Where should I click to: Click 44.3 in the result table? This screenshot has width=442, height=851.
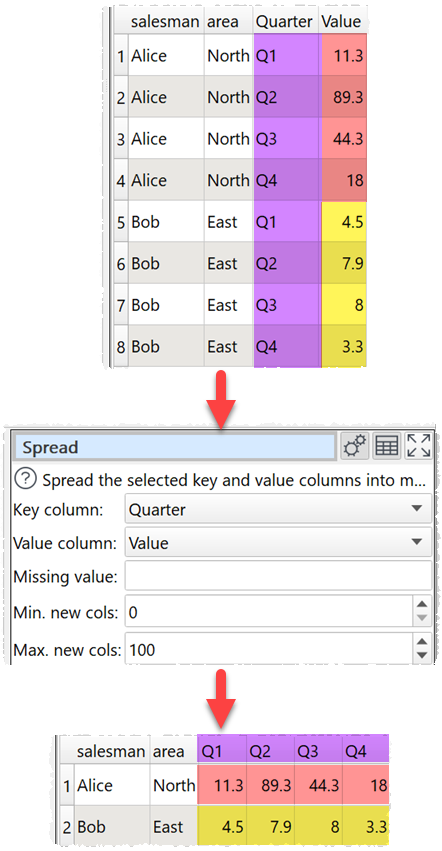point(318,785)
